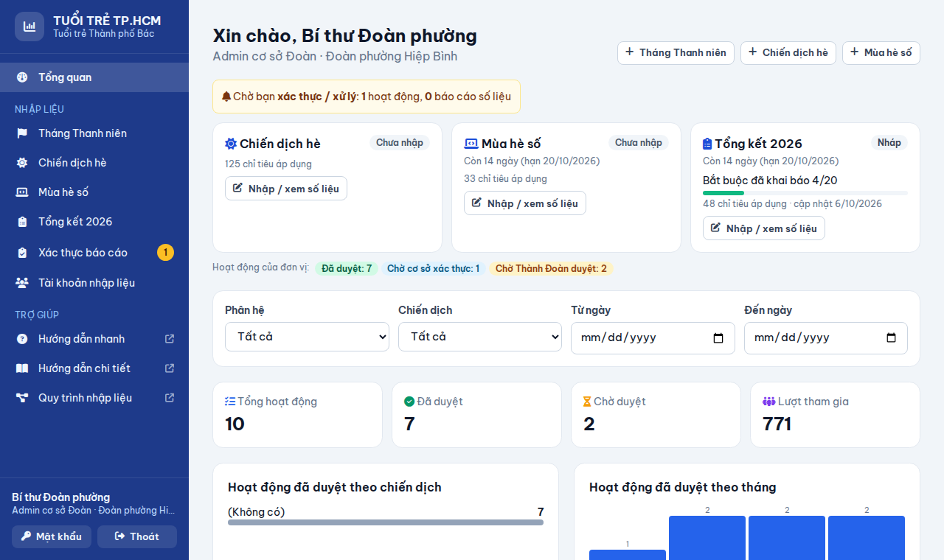The height and width of the screenshot is (560, 944).
Task: Open external link icon beside Hướng dẫn chi tiết
Action: (x=170, y=368)
